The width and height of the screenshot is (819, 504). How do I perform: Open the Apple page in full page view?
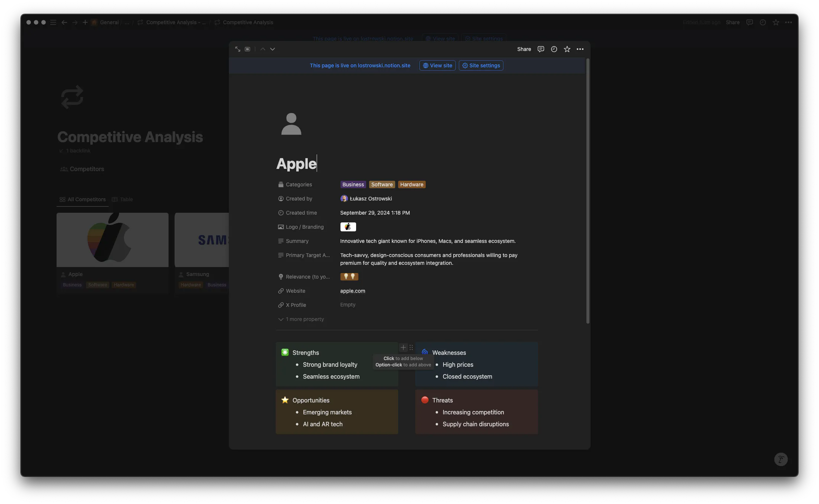click(x=237, y=49)
